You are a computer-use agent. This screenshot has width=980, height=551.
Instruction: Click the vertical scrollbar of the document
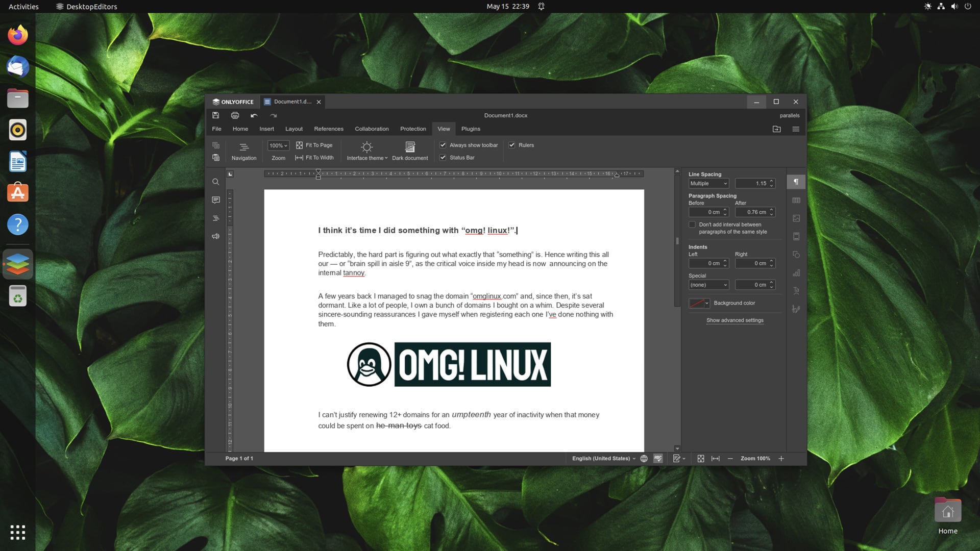coord(677,240)
